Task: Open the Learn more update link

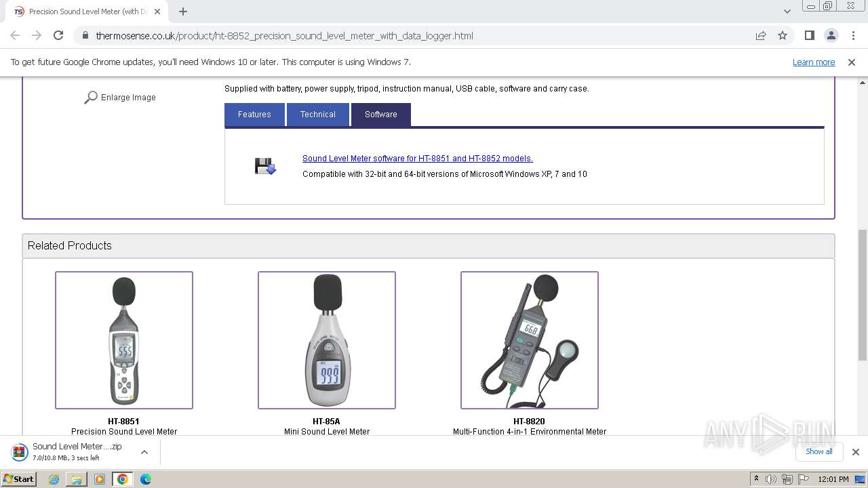Action: click(814, 62)
